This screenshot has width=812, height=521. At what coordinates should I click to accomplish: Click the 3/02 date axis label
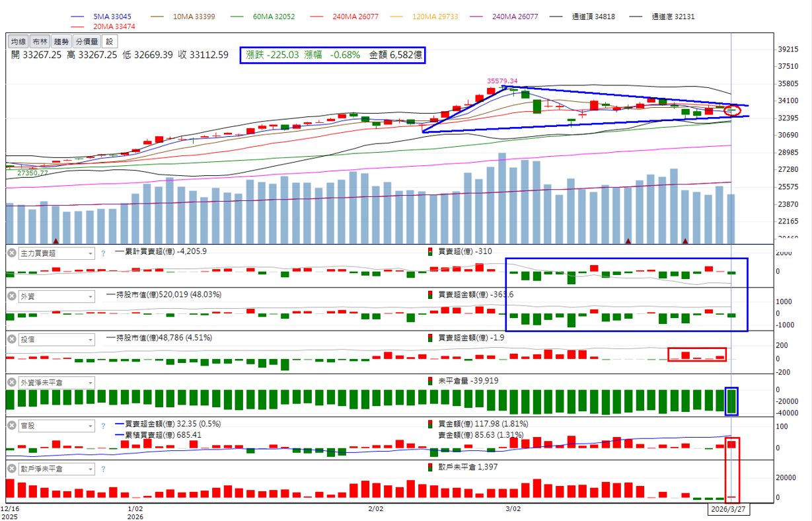(512, 509)
